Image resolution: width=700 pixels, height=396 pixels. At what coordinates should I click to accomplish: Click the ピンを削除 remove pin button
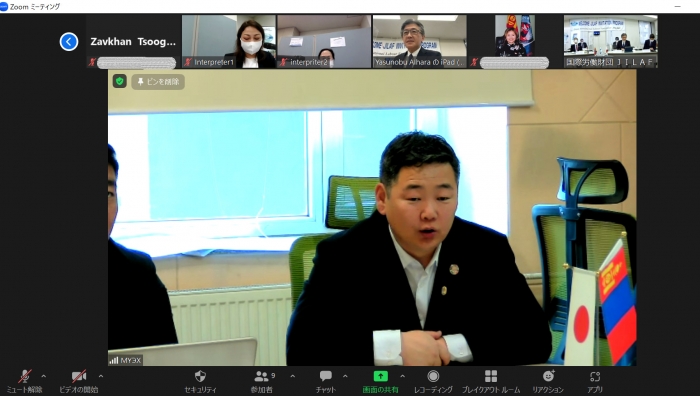click(x=158, y=82)
